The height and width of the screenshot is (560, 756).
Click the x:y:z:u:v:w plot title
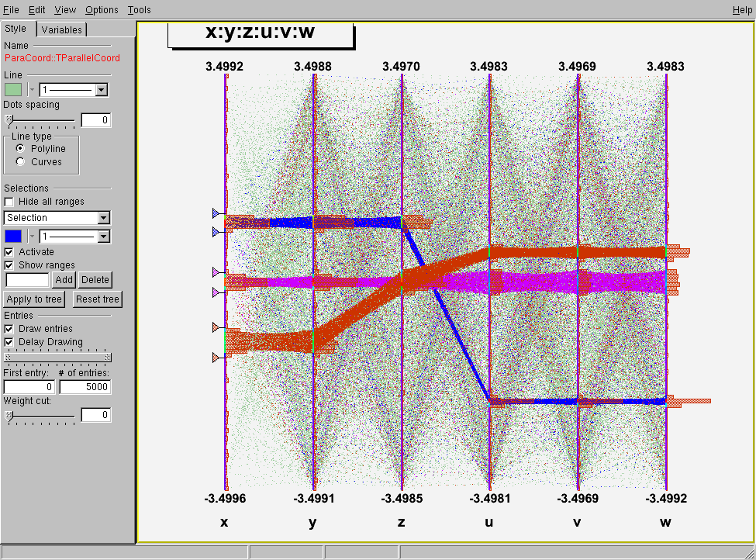[261, 32]
